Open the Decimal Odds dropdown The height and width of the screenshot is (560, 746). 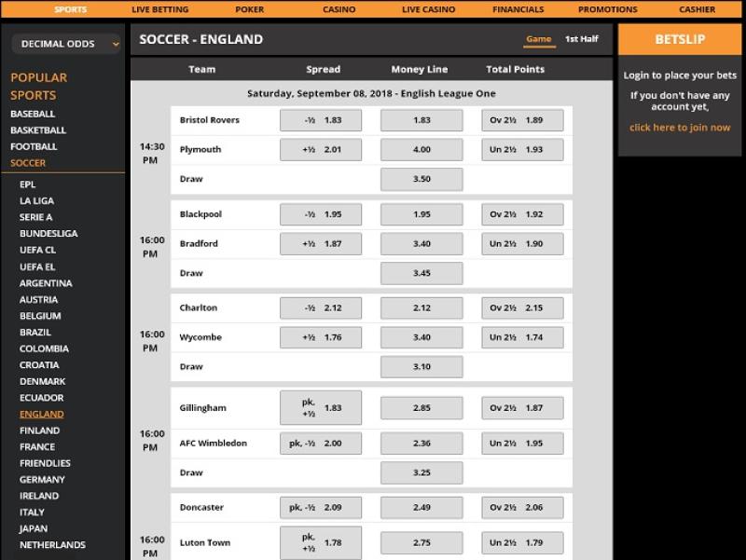pyautogui.click(x=66, y=44)
